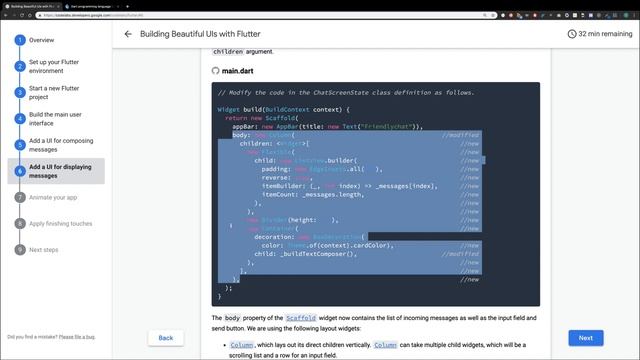Click the 32 min remaining text
Screen dimensions: 640x360
point(605,34)
